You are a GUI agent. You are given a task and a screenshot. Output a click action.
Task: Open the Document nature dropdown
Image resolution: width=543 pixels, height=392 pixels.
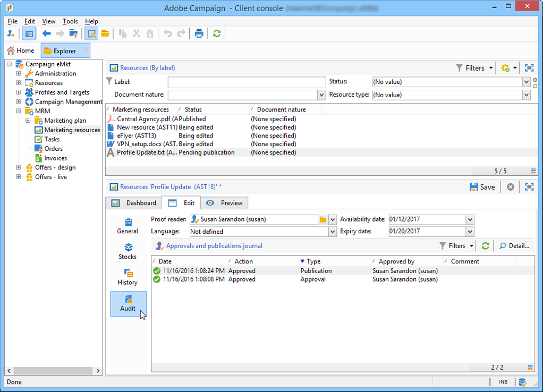point(321,95)
